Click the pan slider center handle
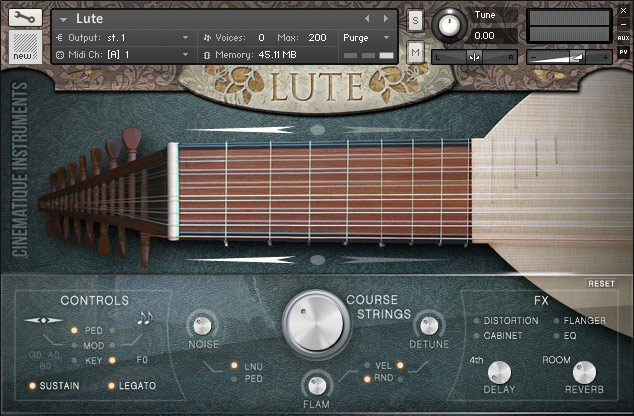Screen dimensions: 634x416 474,57
